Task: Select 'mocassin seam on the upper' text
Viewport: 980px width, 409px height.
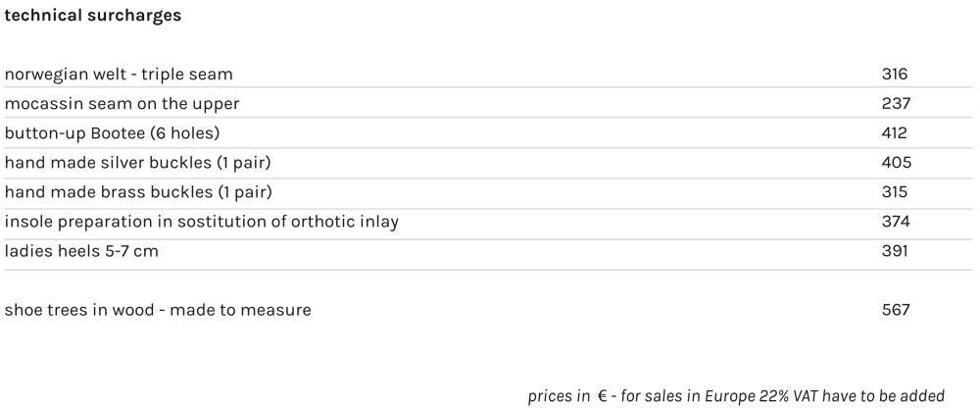Action: (x=122, y=104)
